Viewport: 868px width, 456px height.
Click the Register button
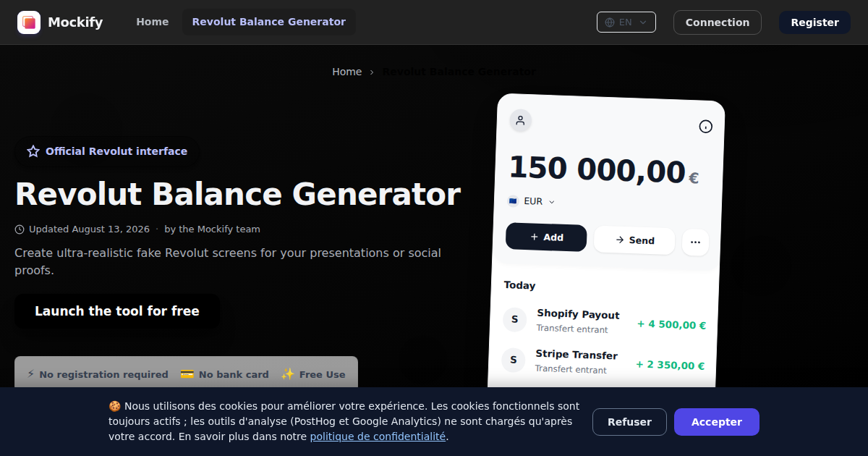point(814,22)
